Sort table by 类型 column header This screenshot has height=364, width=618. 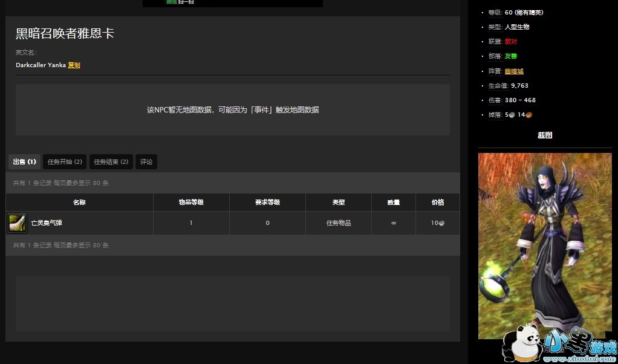339,203
